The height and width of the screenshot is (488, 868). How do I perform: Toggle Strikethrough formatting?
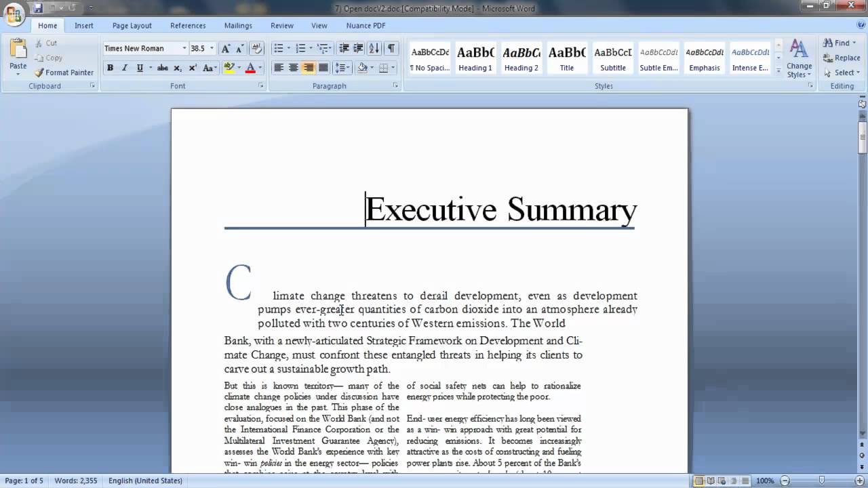pyautogui.click(x=163, y=68)
